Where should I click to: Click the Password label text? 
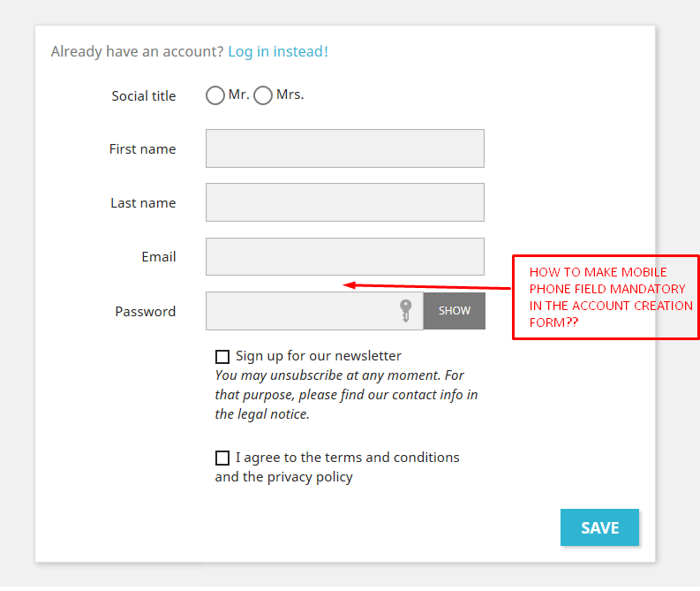(x=146, y=312)
